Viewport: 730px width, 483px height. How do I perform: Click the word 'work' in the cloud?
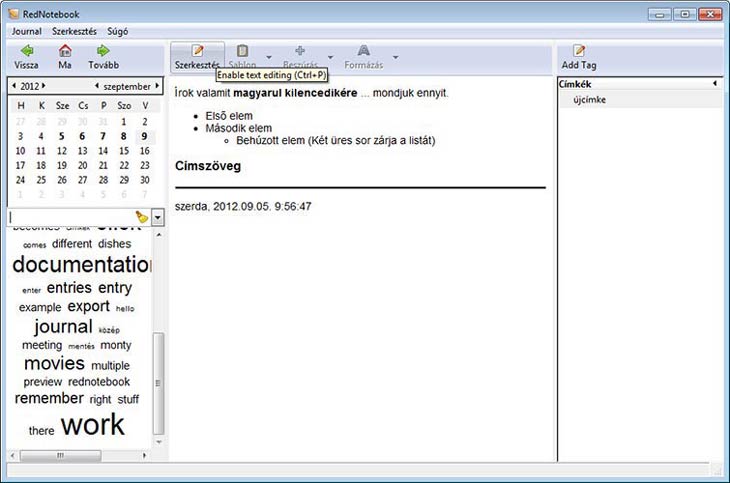93,424
